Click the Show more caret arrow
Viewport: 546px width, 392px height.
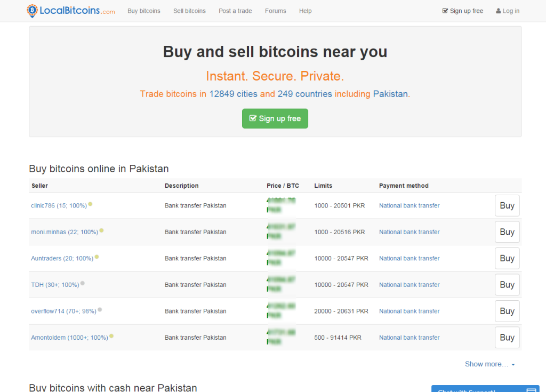(513, 364)
